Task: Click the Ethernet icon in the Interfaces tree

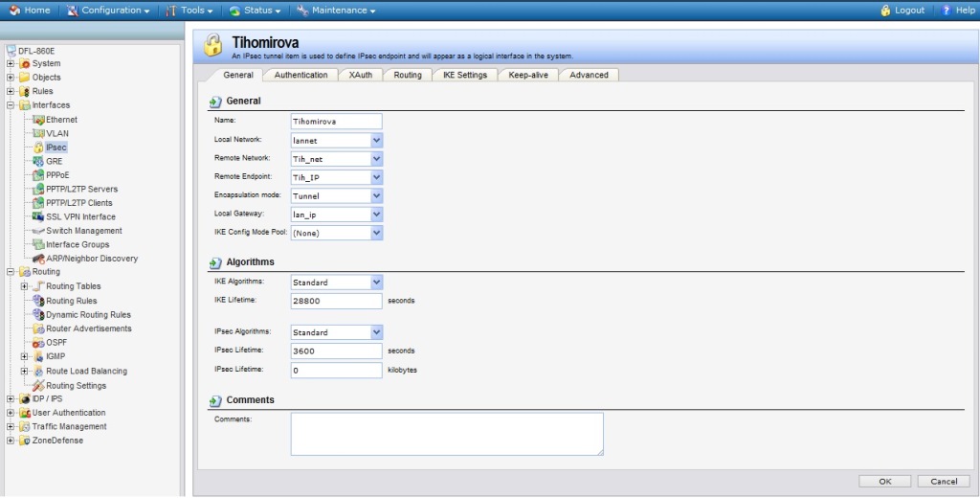Action: [x=39, y=120]
